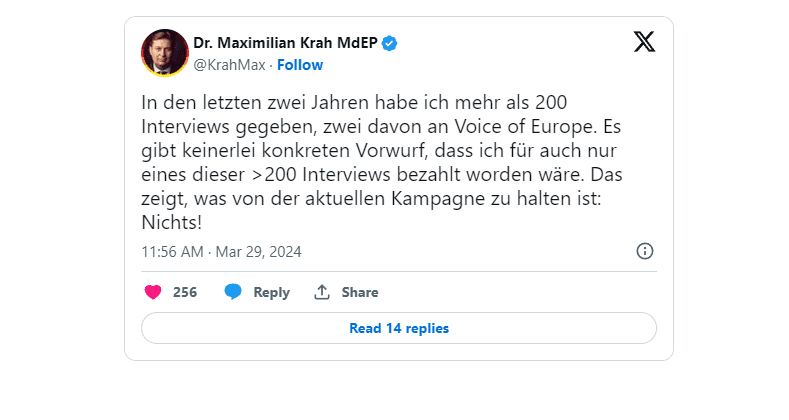The height and width of the screenshot is (420, 789).
Task: Click the Mar 29, 2024 date
Action: coord(258,252)
